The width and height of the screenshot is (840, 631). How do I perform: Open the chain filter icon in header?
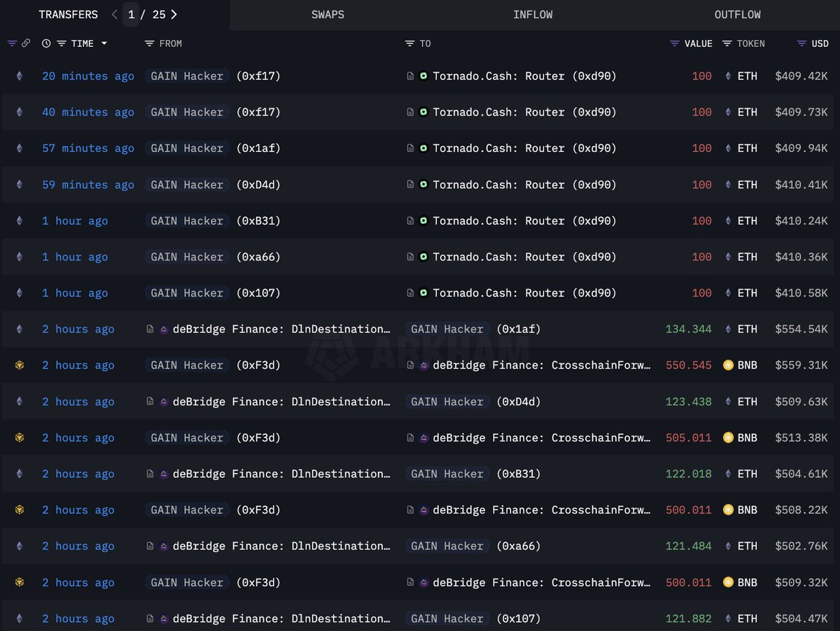click(12, 43)
